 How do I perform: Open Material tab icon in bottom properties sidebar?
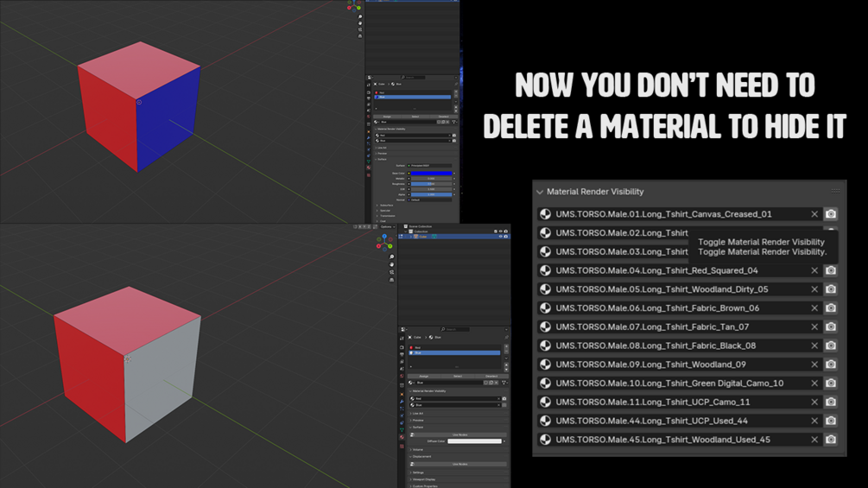point(402,437)
